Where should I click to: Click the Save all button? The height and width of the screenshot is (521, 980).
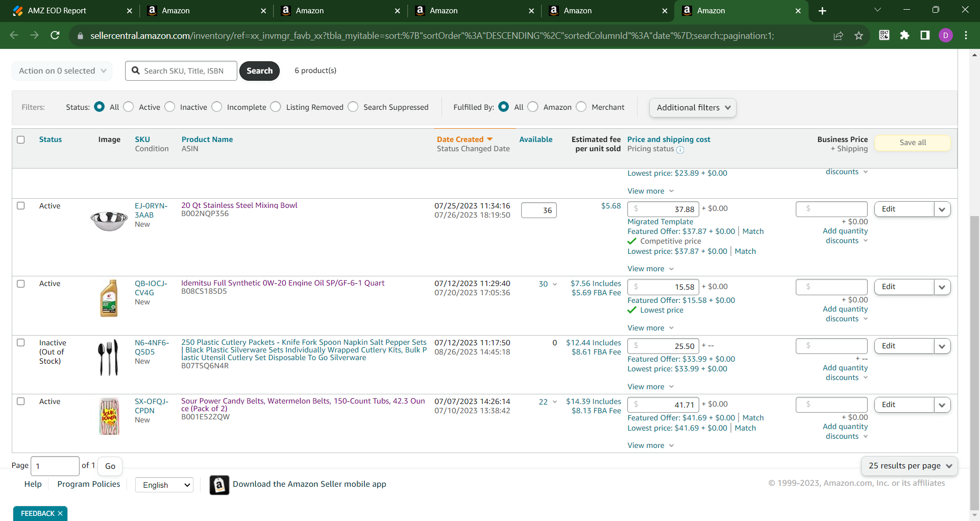coord(913,143)
